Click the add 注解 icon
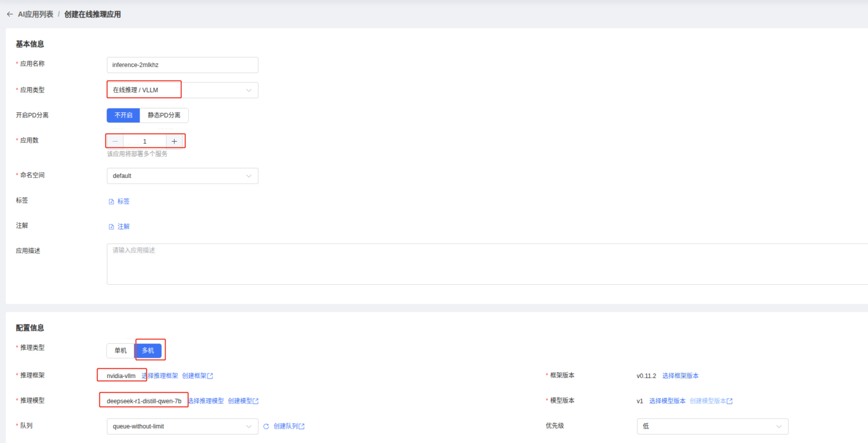The height and width of the screenshot is (443, 868). [111, 227]
